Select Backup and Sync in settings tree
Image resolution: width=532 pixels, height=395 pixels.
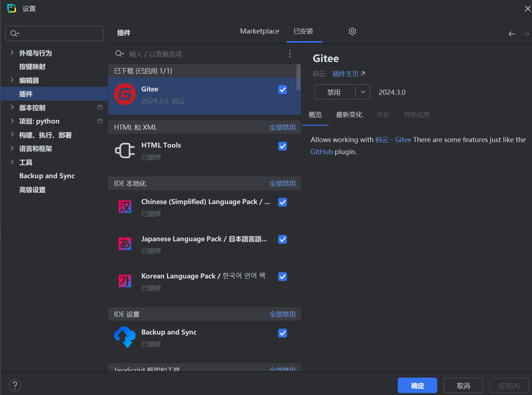point(54,176)
